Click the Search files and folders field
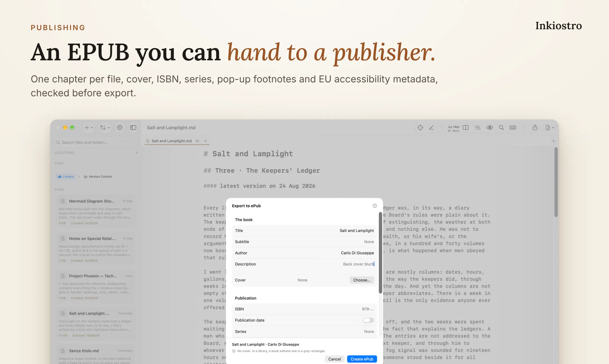Viewport: 609px width, 364px height. (95, 142)
